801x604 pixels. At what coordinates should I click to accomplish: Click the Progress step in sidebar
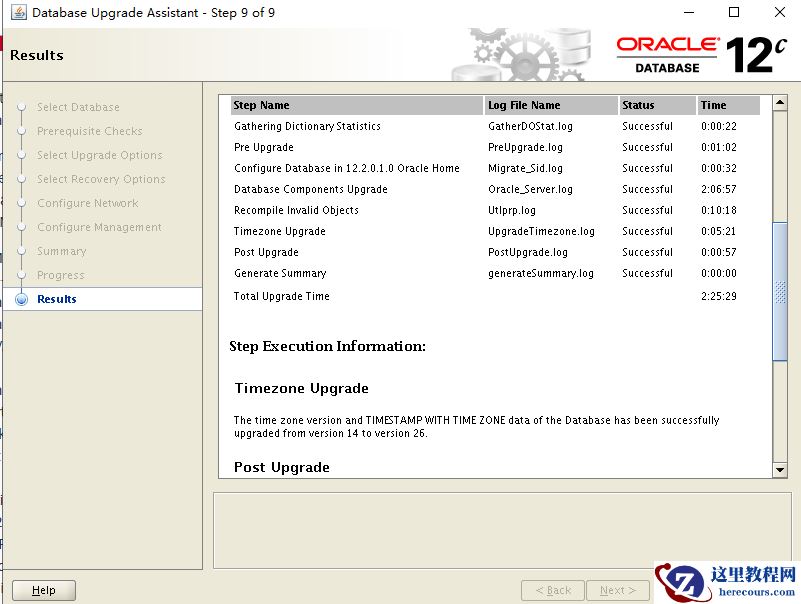[60, 275]
